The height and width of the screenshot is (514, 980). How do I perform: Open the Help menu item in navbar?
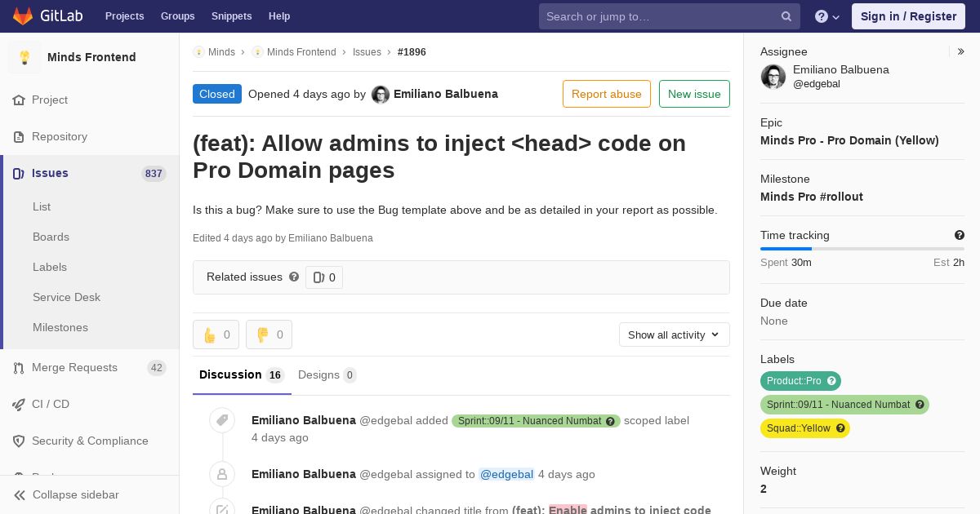click(279, 16)
